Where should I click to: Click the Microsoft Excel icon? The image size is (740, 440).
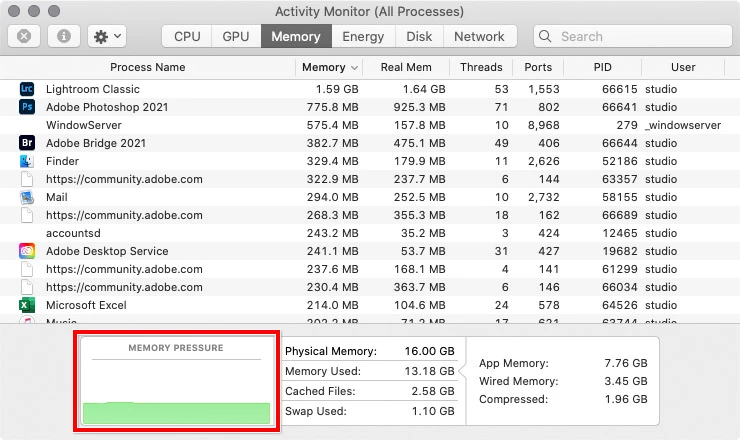(x=27, y=305)
